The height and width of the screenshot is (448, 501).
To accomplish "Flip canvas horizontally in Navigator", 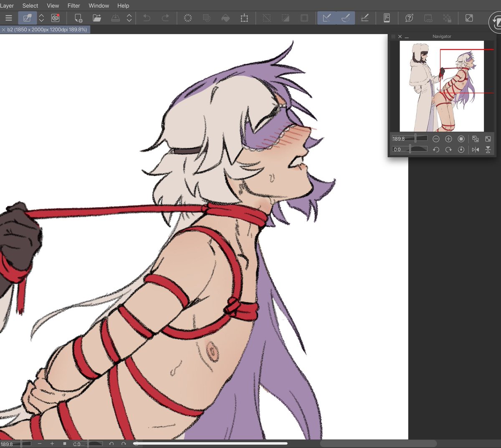I will (476, 149).
